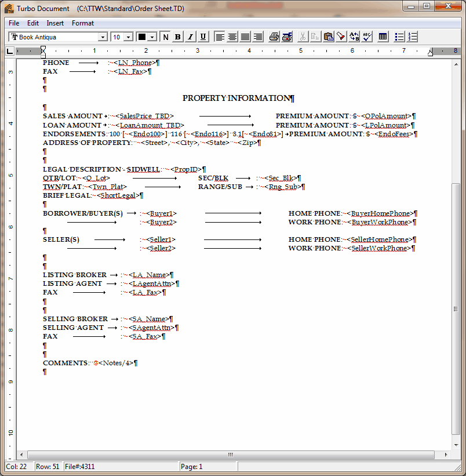The width and height of the screenshot is (466, 476).
Task: Insert a table using the table grid icon
Action: click(x=383, y=37)
